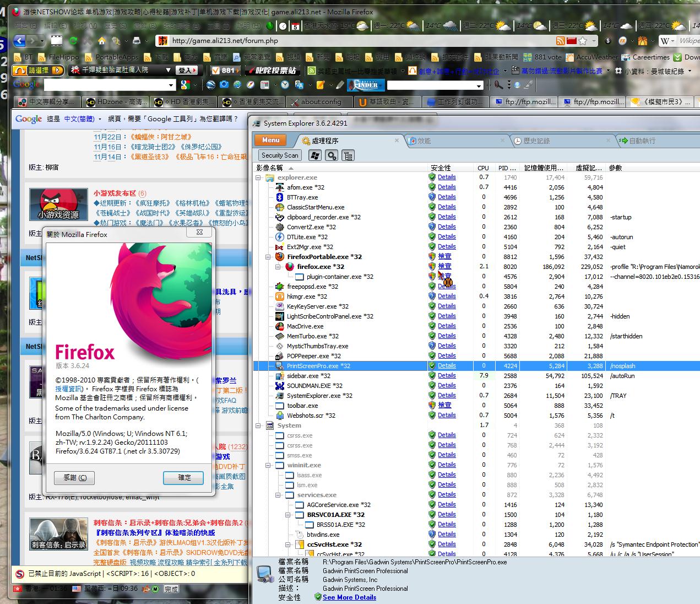Click the green reload icon in Firefox toolbar

point(73,41)
